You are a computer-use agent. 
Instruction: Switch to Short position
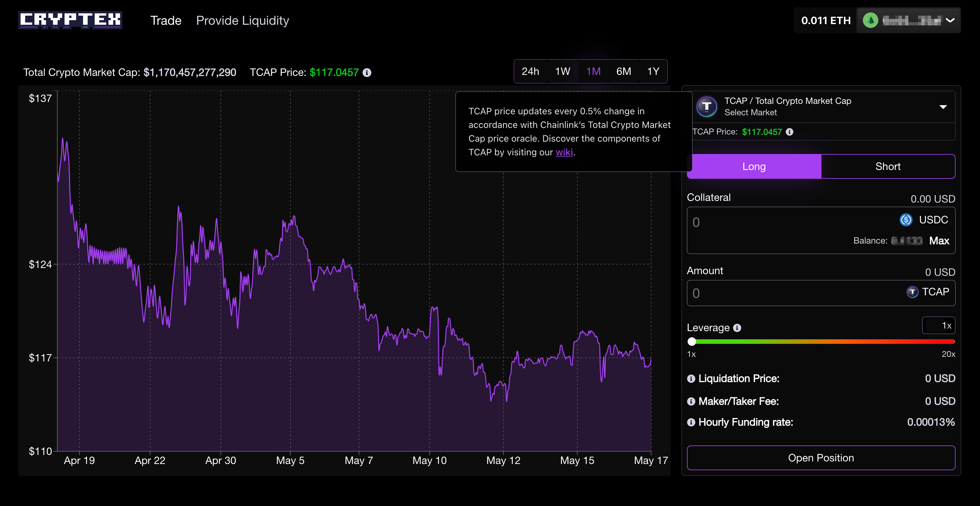tap(888, 166)
